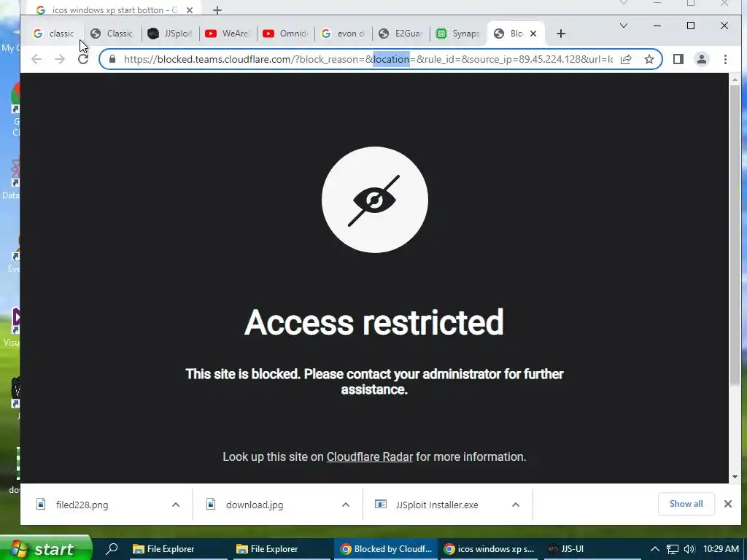
Task: Open Windows search magnifier on taskbar
Action: (x=112, y=548)
